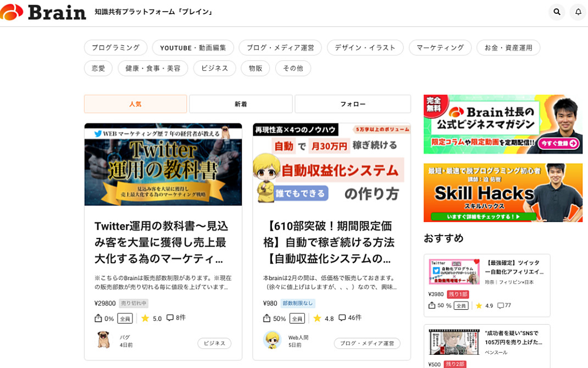
Task: Click author name パグ
Action: tap(125, 337)
